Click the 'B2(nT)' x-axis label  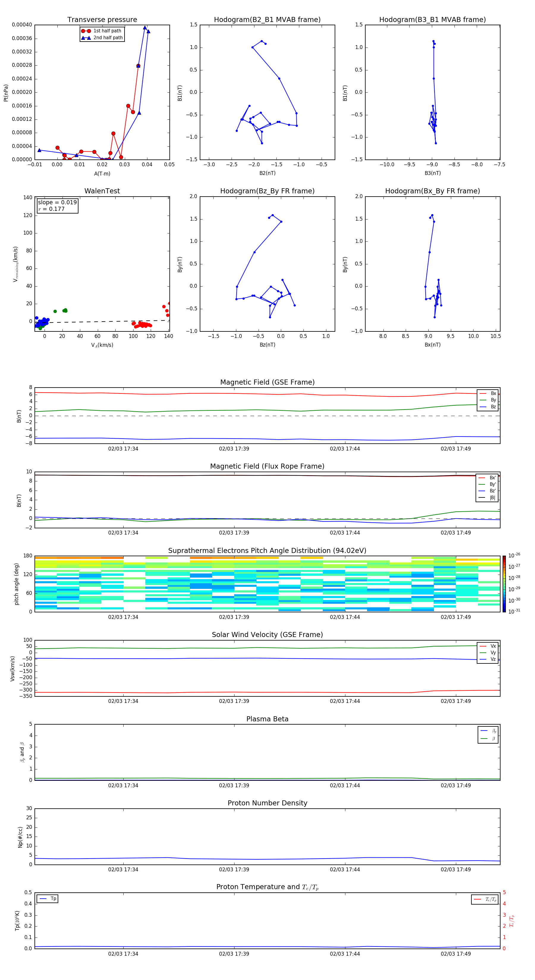(x=267, y=173)
